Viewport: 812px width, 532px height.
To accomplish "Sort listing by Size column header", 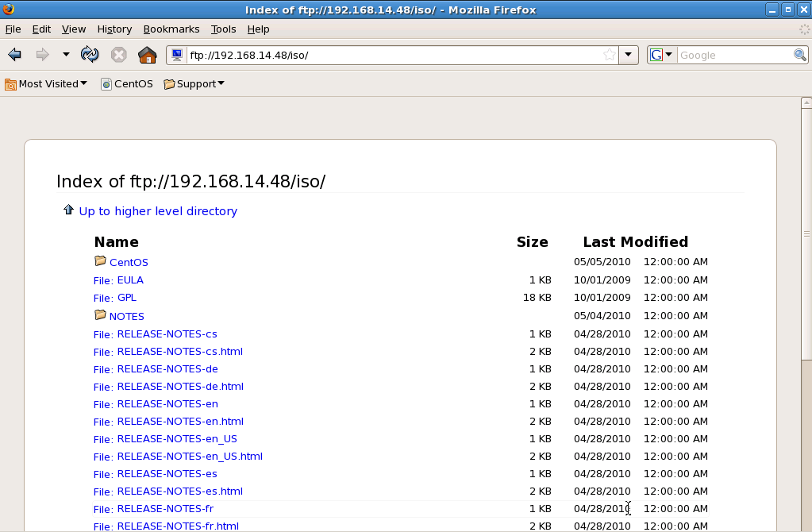I will pos(533,242).
